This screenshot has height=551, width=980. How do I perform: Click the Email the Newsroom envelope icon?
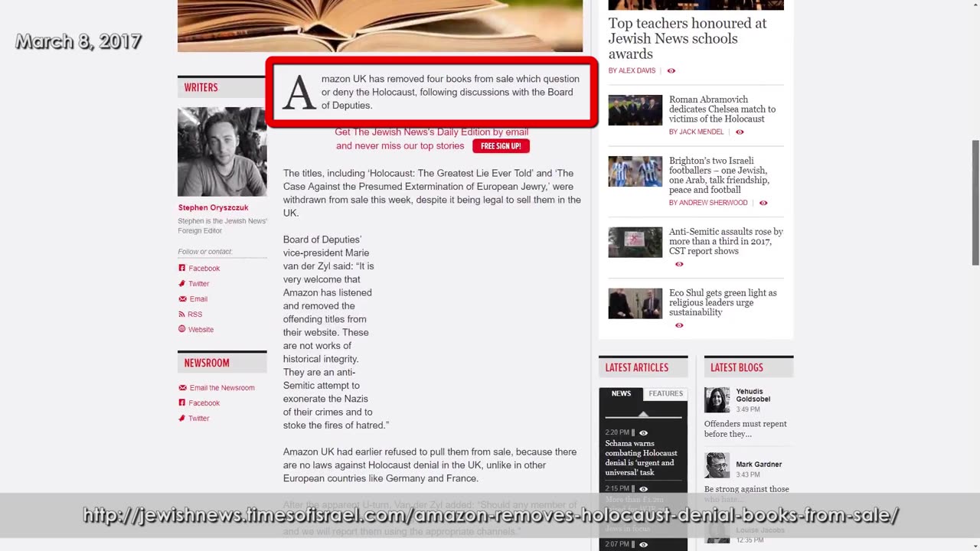182,387
